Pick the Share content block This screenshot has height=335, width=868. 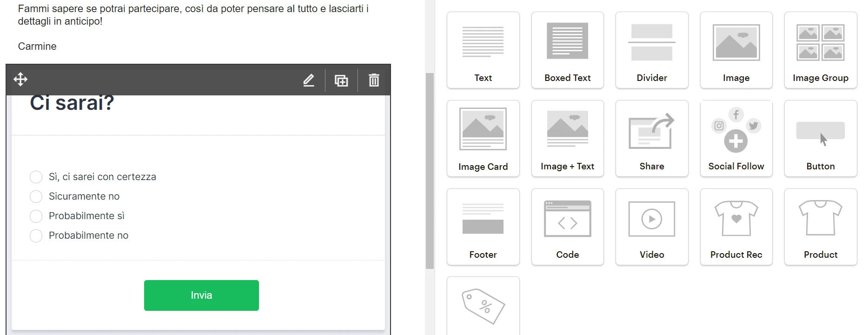(652, 139)
